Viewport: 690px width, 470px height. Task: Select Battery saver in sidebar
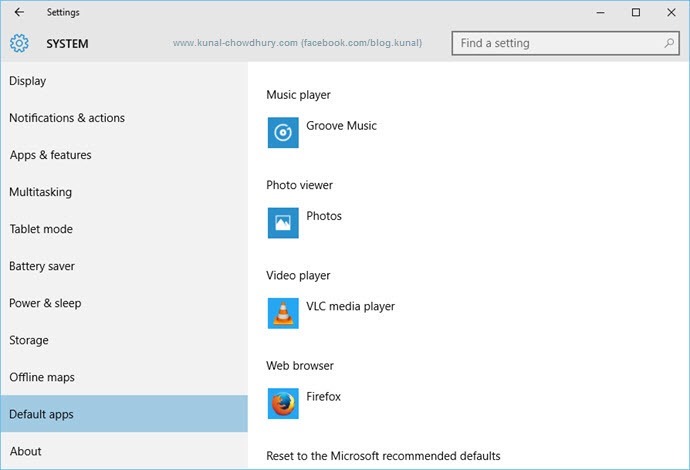pos(124,266)
